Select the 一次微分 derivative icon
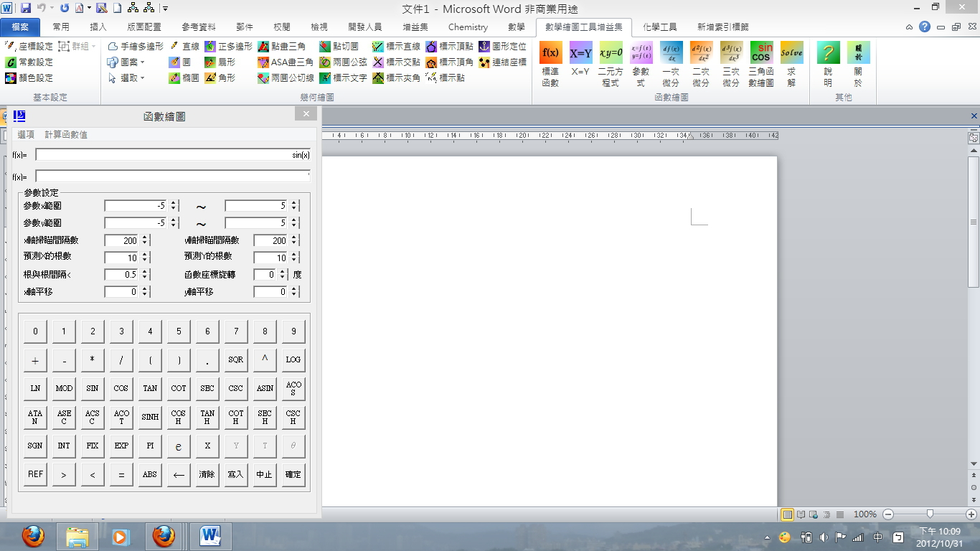The width and height of the screenshot is (980, 551). tap(671, 54)
